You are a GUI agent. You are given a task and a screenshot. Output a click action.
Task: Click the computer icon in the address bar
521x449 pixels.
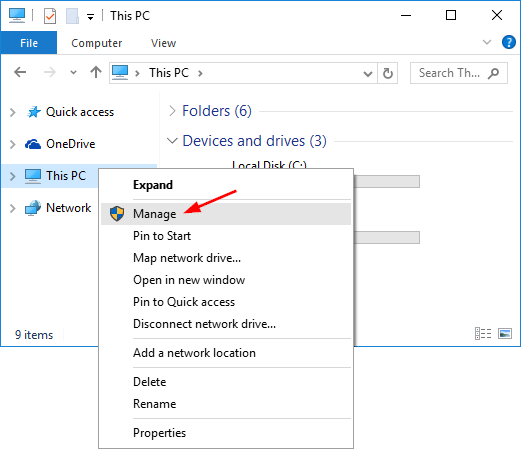pos(120,72)
